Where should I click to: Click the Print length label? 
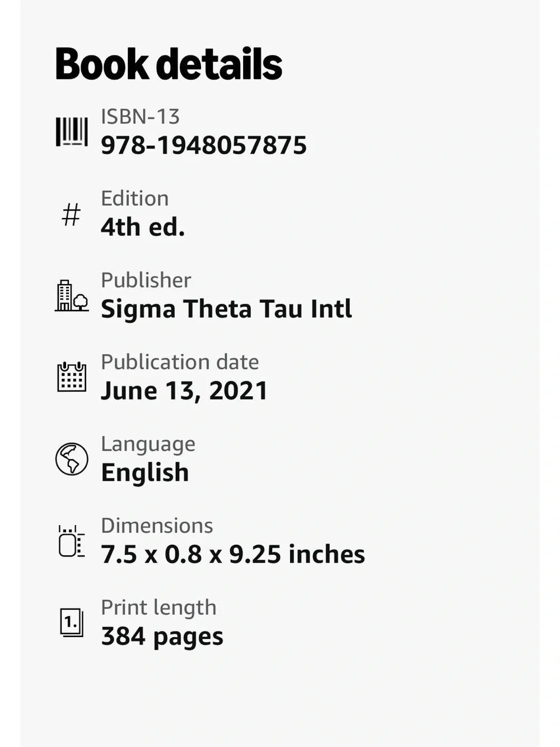[158, 607]
